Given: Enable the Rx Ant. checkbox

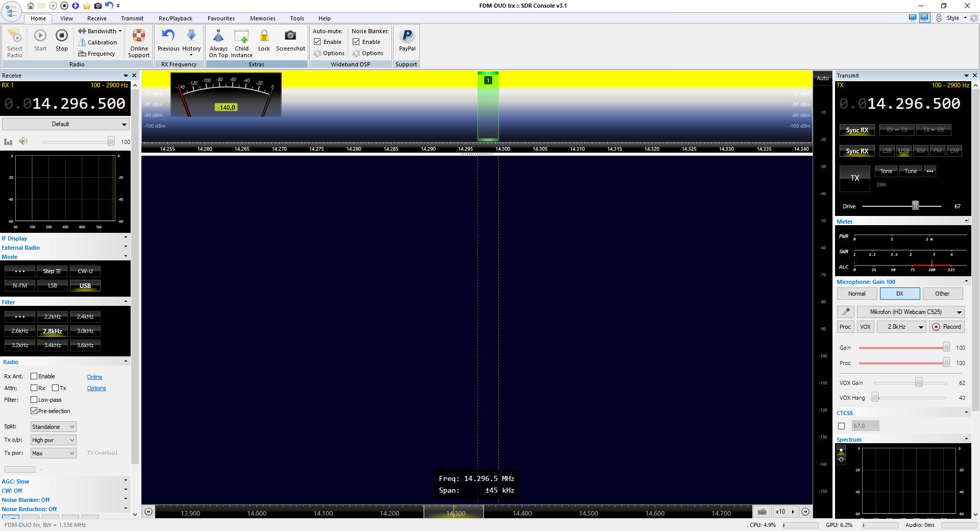Looking at the screenshot, I should click(34, 376).
